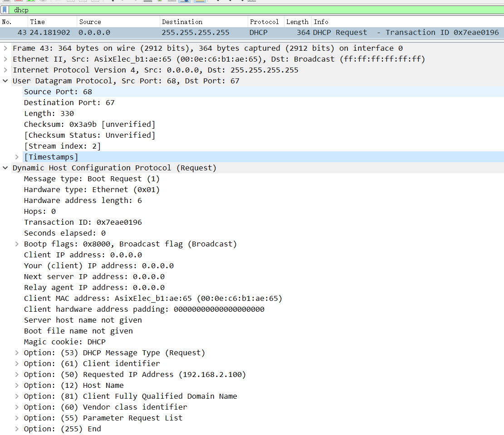504x435 pixels.
Task: Expand the Frame 43 details
Action: pyautogui.click(x=5, y=48)
